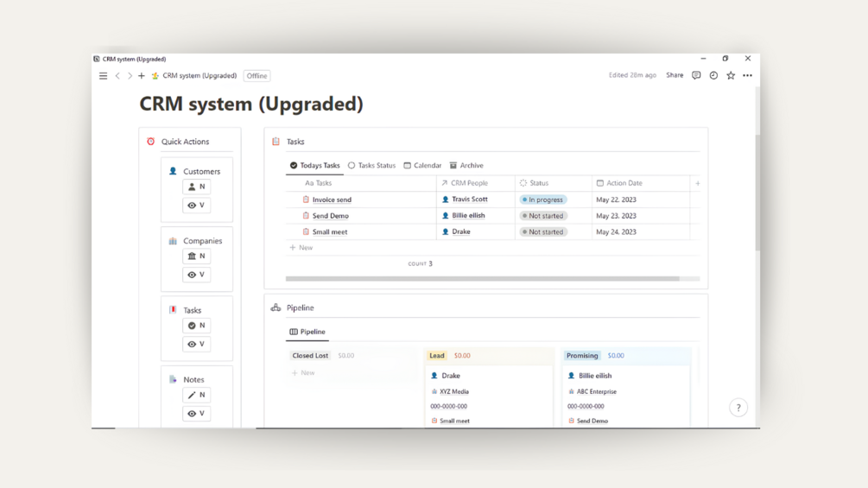Image resolution: width=868 pixels, height=488 pixels.
Task: Click the sidebar Tasks red icon
Action: pyautogui.click(x=173, y=310)
